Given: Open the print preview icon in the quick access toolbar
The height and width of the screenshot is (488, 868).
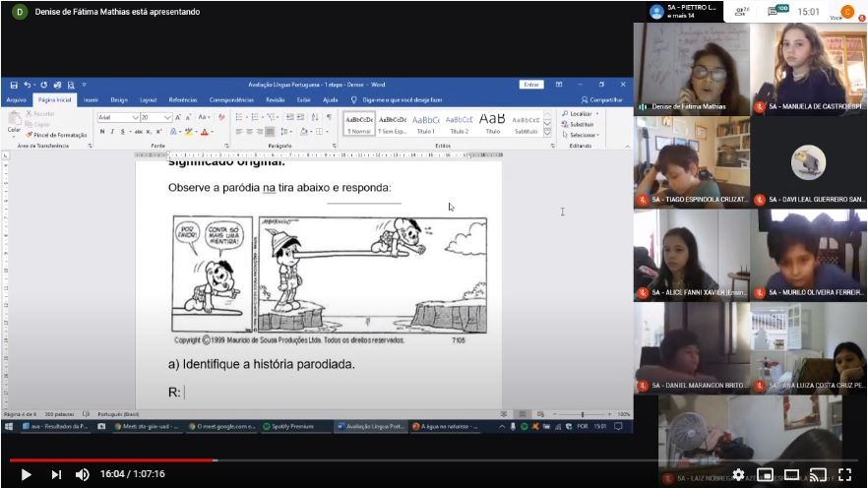Looking at the screenshot, I should [71, 85].
